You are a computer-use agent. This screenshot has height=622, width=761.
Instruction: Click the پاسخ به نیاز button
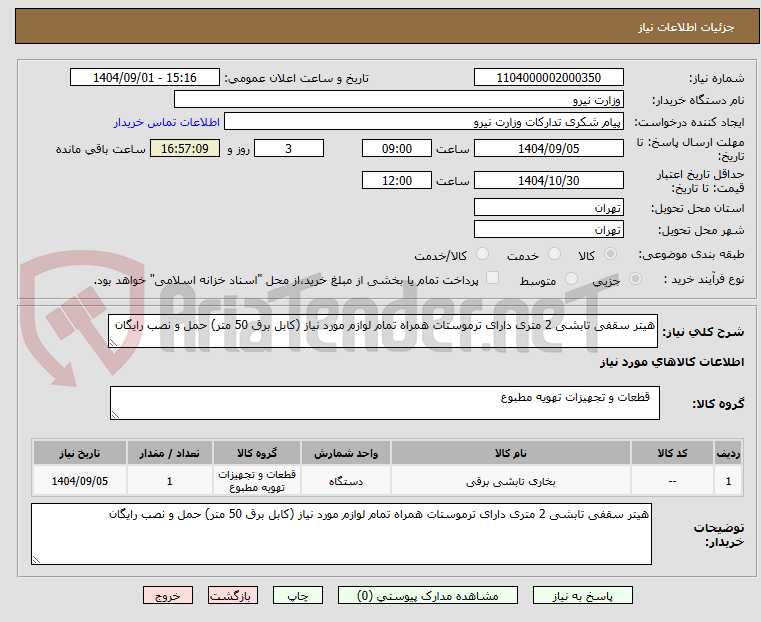582,595
